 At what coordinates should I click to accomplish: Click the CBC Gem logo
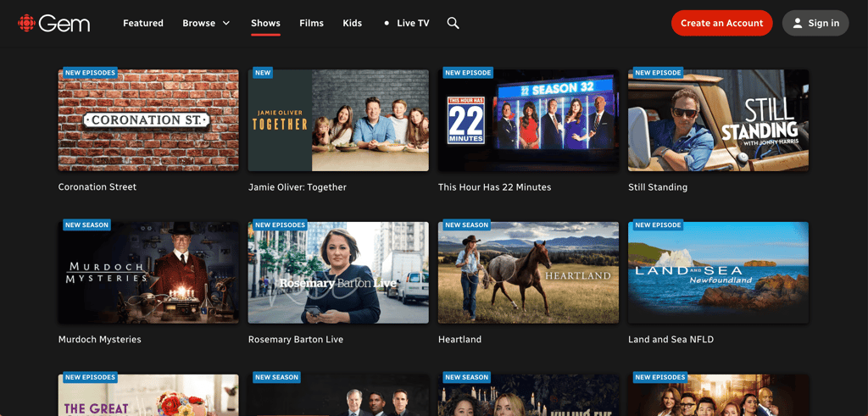coord(53,23)
